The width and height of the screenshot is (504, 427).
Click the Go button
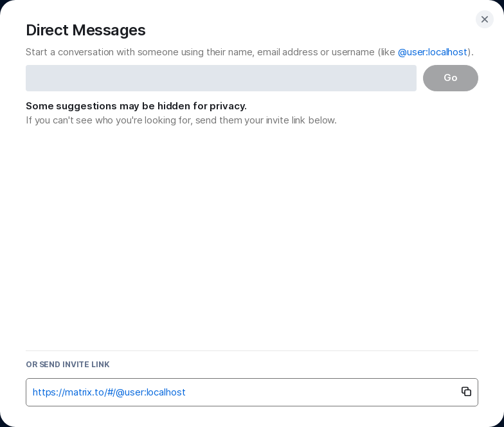(x=450, y=78)
